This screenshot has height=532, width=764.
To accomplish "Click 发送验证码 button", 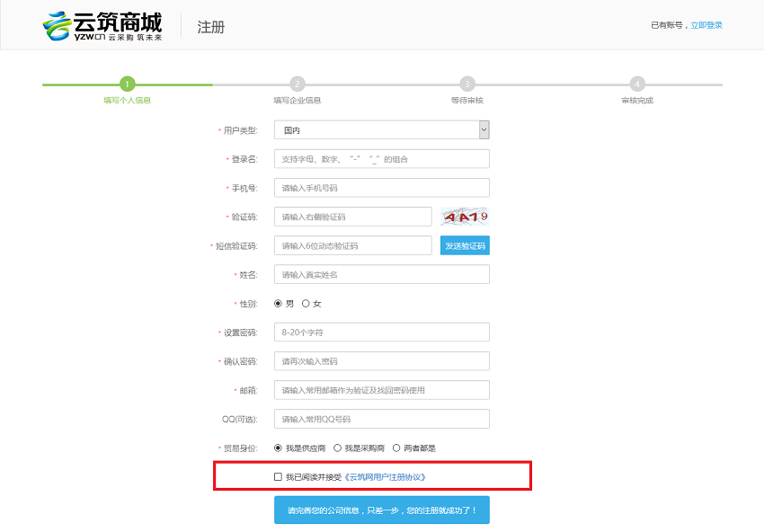I will 465,245.
